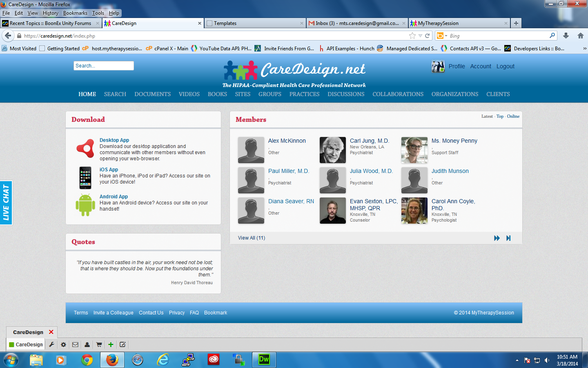Go to next page of members
The width and height of the screenshot is (588, 368).
pyautogui.click(x=497, y=238)
